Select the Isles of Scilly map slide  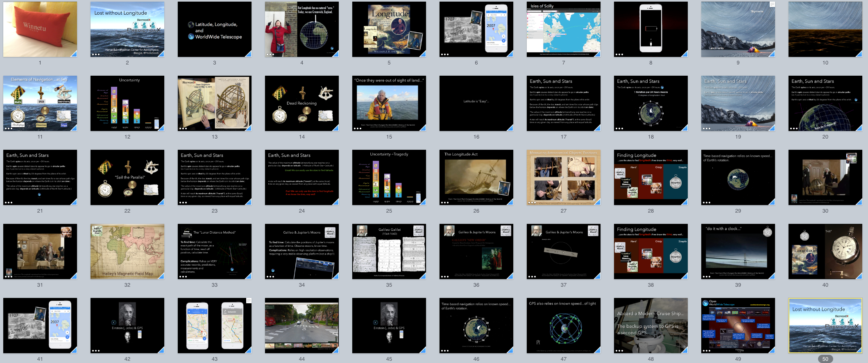(x=563, y=29)
